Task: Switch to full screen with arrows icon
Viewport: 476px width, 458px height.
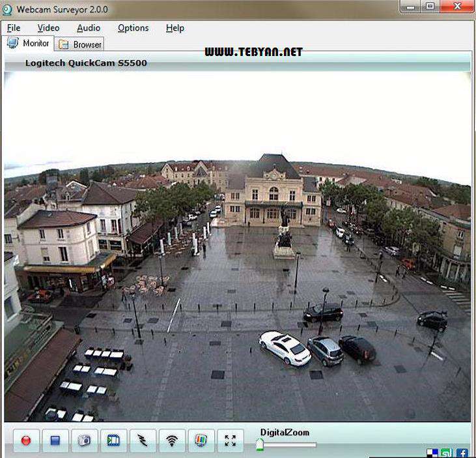Action: point(231,440)
